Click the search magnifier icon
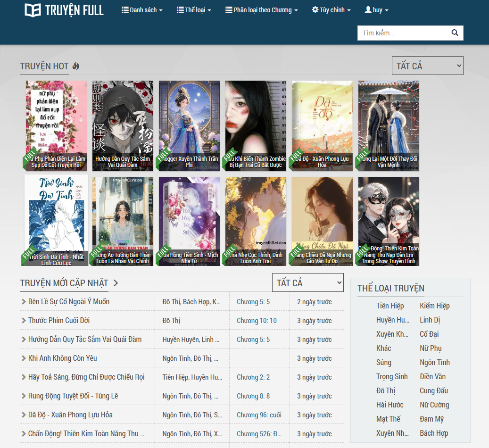 pos(454,33)
